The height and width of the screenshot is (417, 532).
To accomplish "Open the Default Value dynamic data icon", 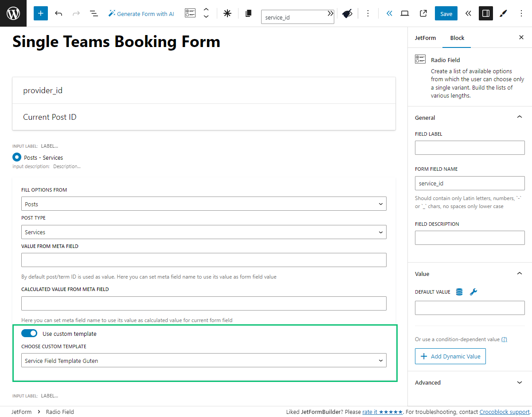I will coord(459,292).
